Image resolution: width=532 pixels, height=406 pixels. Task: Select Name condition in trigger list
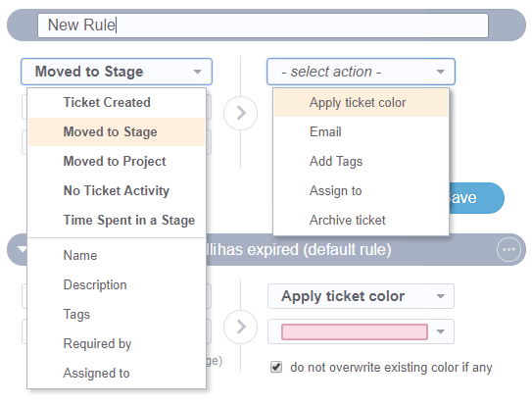[117, 256]
